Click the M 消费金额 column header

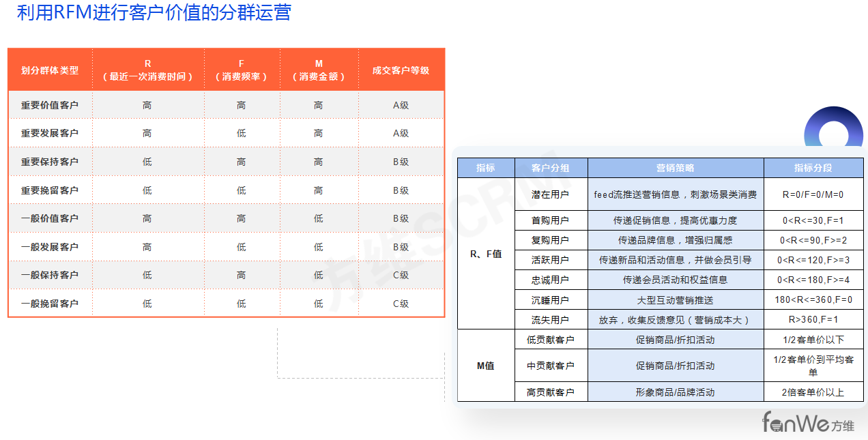tap(319, 70)
